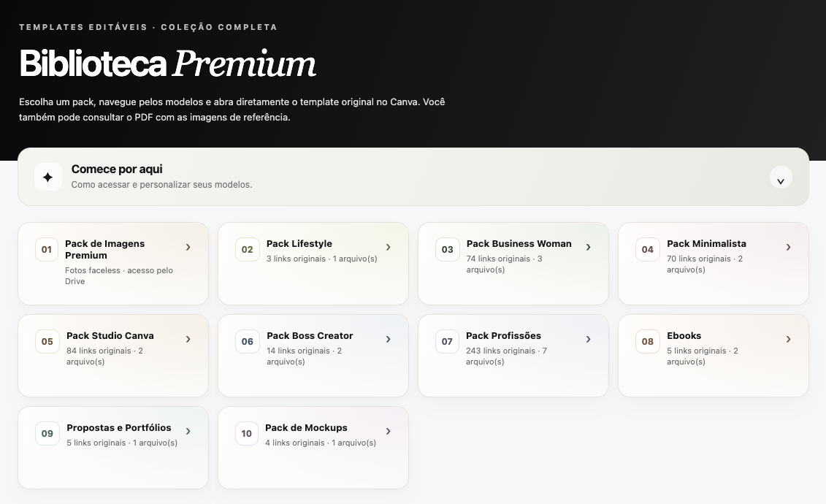Select the Pack Profissões title

pos(504,336)
